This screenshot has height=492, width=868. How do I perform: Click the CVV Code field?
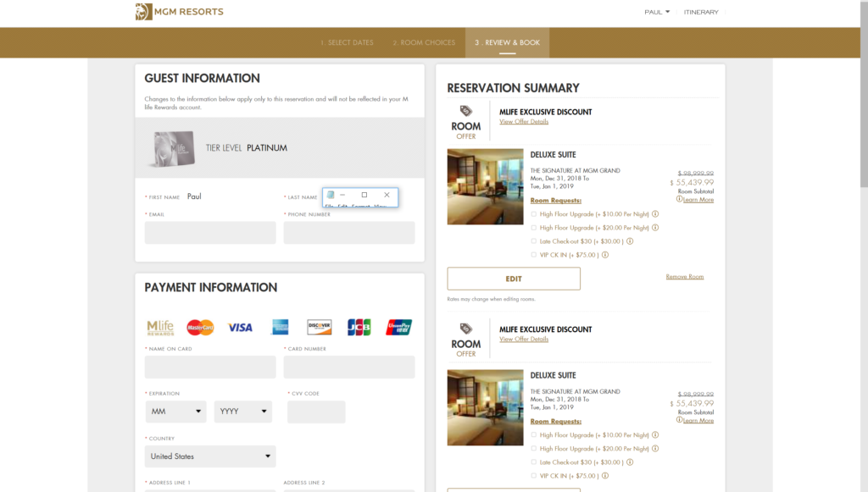pos(316,412)
